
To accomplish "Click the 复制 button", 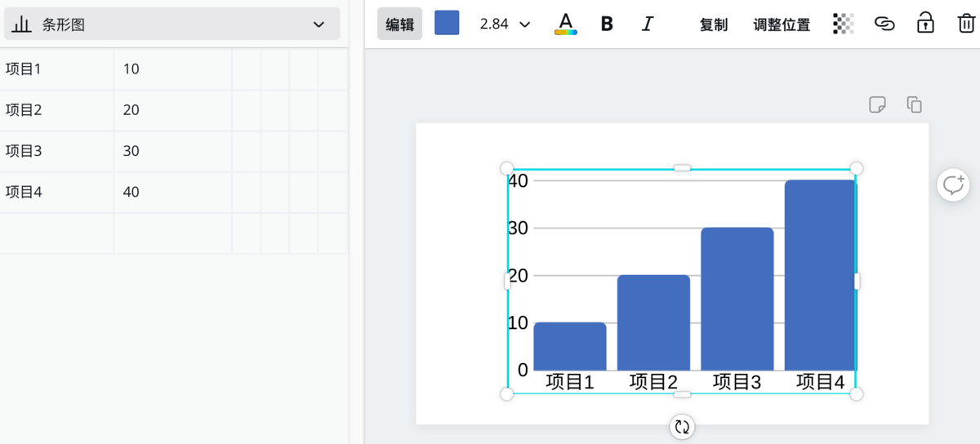I will pos(713,24).
